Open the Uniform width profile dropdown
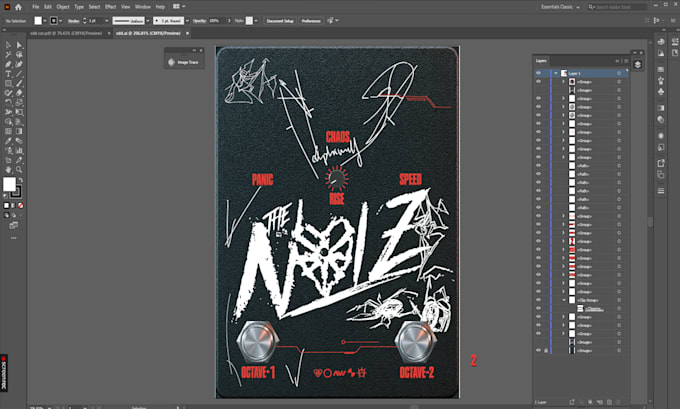This screenshot has width=680, height=409. click(x=148, y=21)
